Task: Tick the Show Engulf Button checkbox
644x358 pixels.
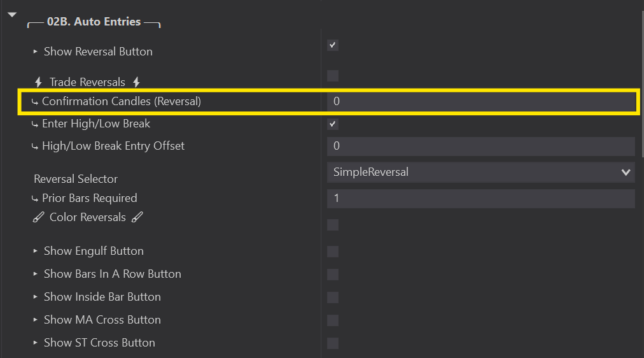Action: [333, 252]
